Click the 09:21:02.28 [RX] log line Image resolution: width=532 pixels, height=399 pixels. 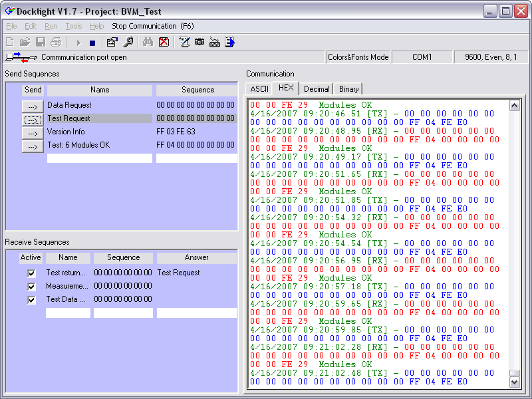(372, 347)
